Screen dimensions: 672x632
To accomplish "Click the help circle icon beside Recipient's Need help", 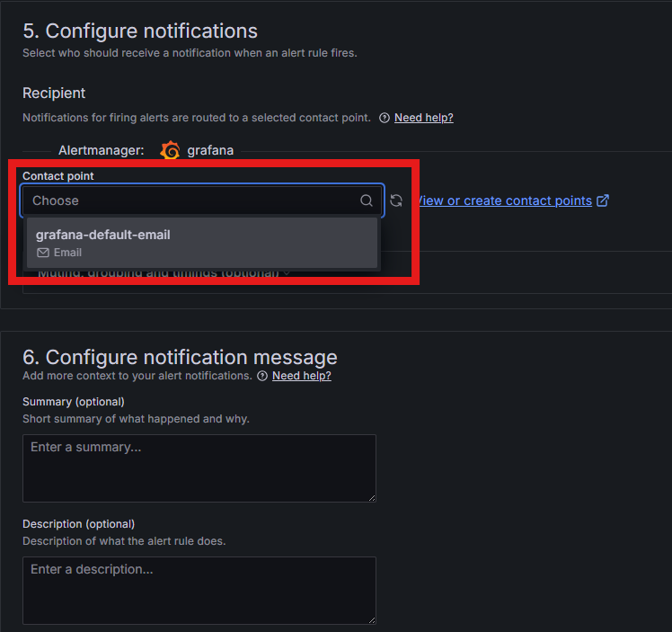I will pos(385,118).
